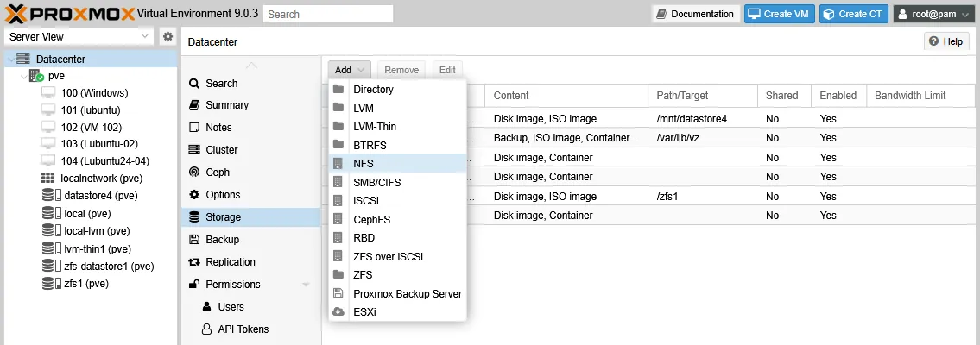
Task: Select local-lvm (pve) in tree
Action: click(x=97, y=231)
